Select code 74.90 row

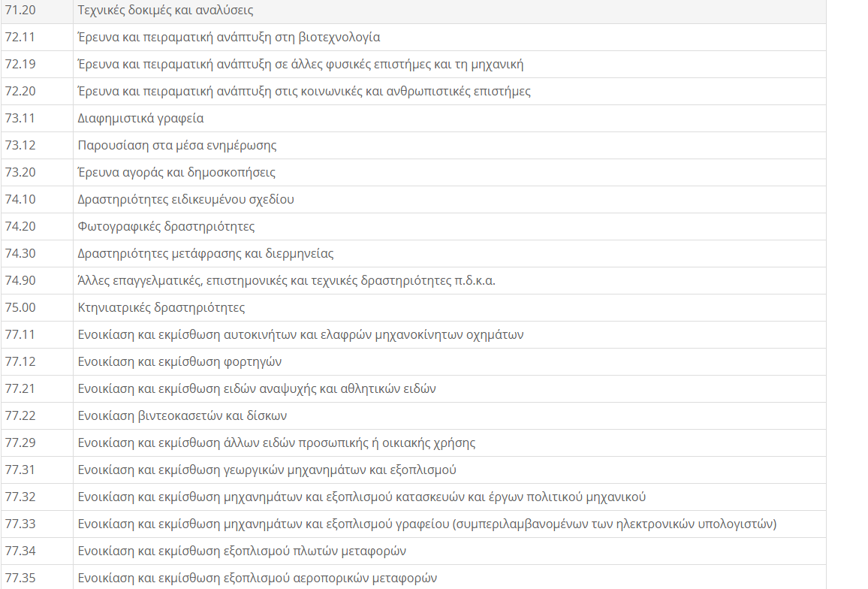click(x=414, y=281)
